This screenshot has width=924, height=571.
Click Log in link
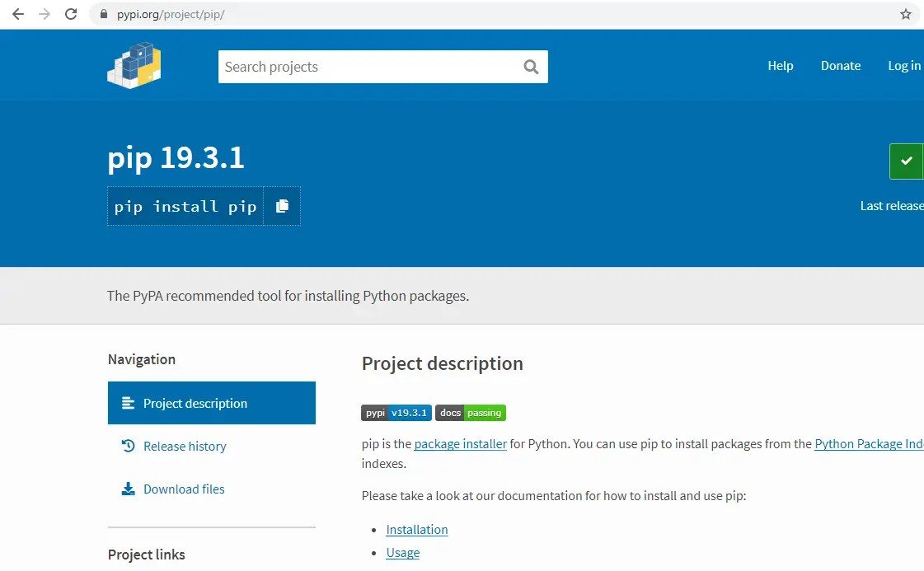[x=904, y=65]
